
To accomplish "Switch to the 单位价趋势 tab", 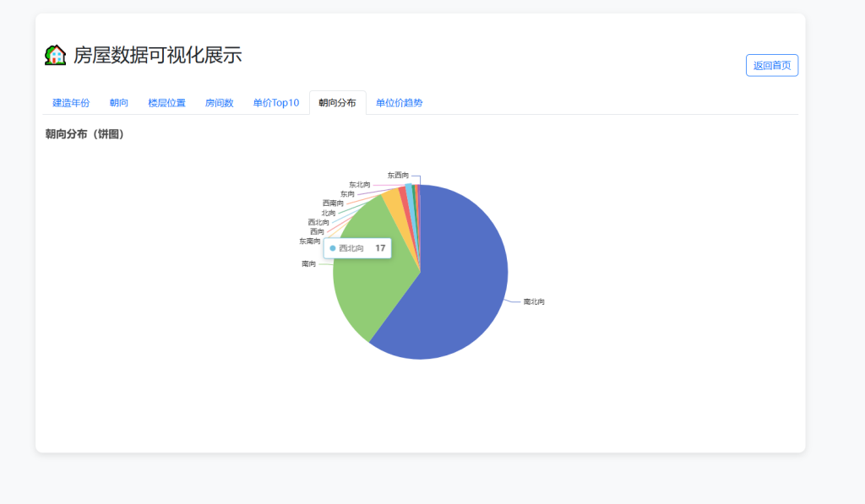I will (x=399, y=103).
